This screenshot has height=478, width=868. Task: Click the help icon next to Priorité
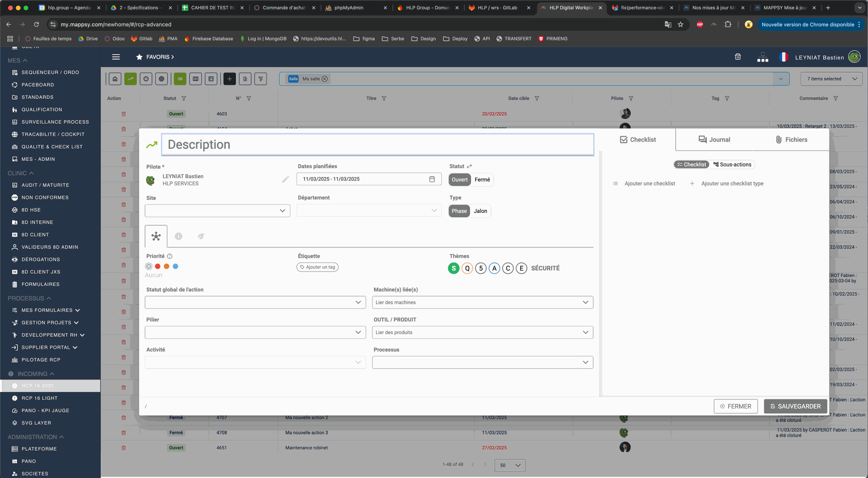170,256
